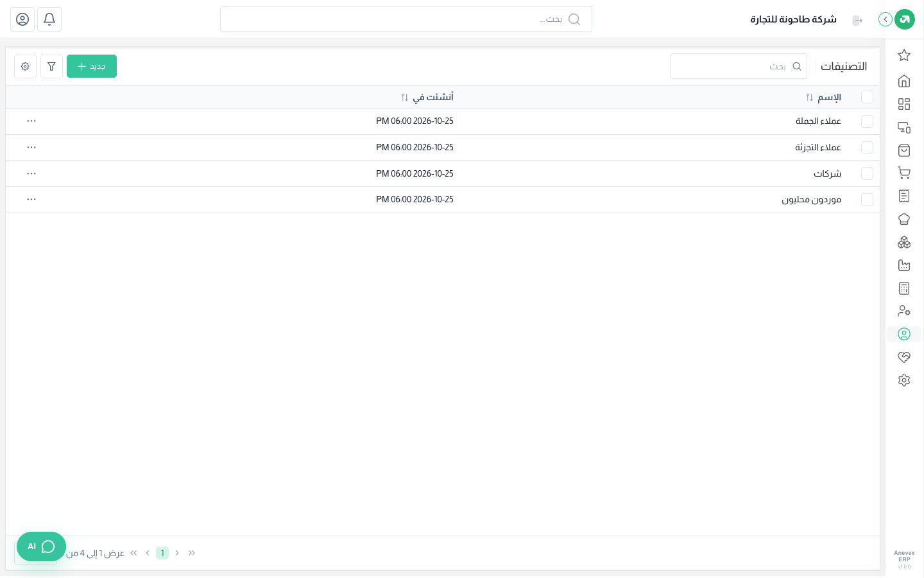Collapse sidebar with the chevron button

tap(886, 19)
